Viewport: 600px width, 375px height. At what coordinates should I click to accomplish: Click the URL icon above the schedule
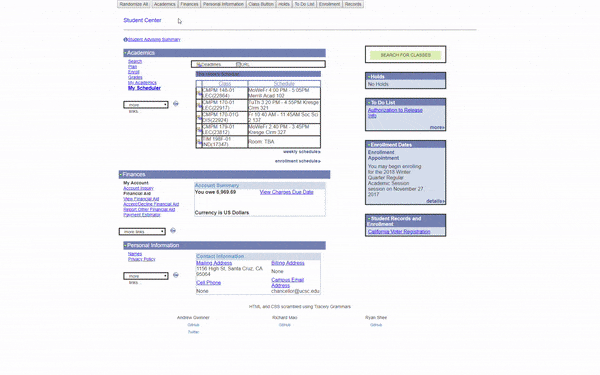238,64
